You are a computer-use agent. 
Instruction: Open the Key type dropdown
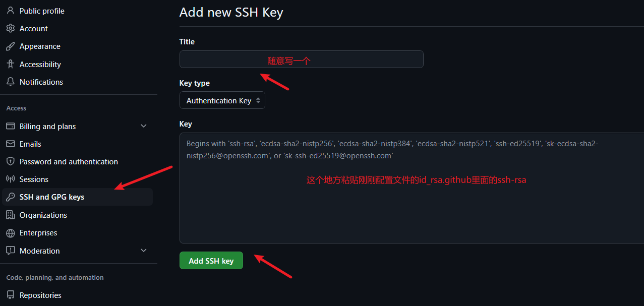(x=222, y=101)
